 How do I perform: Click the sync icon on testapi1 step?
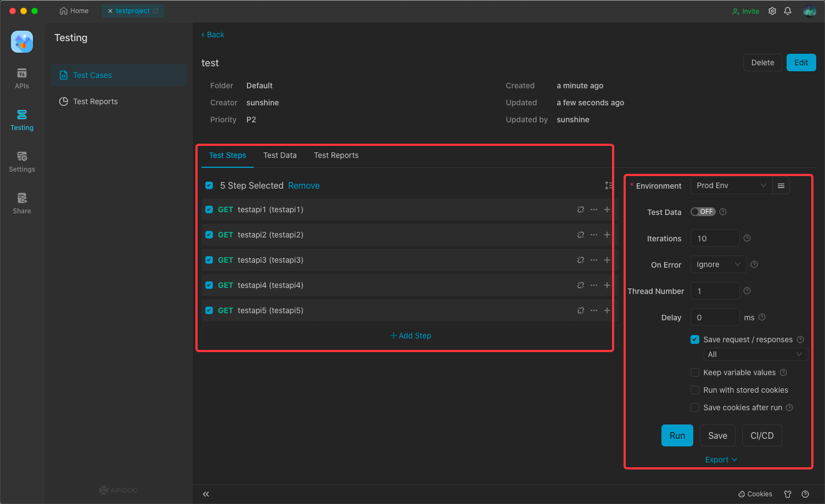[x=581, y=209]
